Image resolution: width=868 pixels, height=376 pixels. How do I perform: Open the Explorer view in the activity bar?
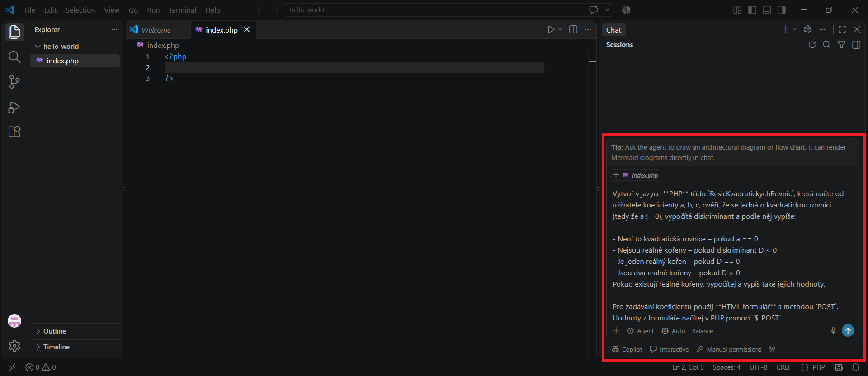(14, 32)
